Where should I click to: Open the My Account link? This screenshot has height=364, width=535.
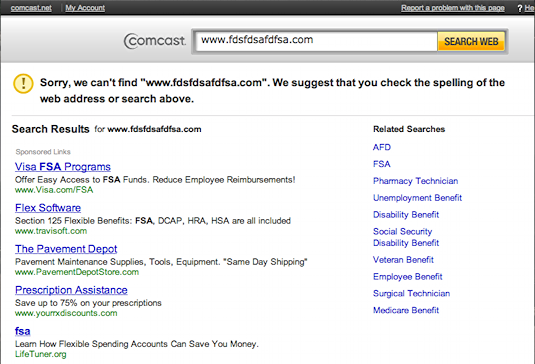pos(85,8)
